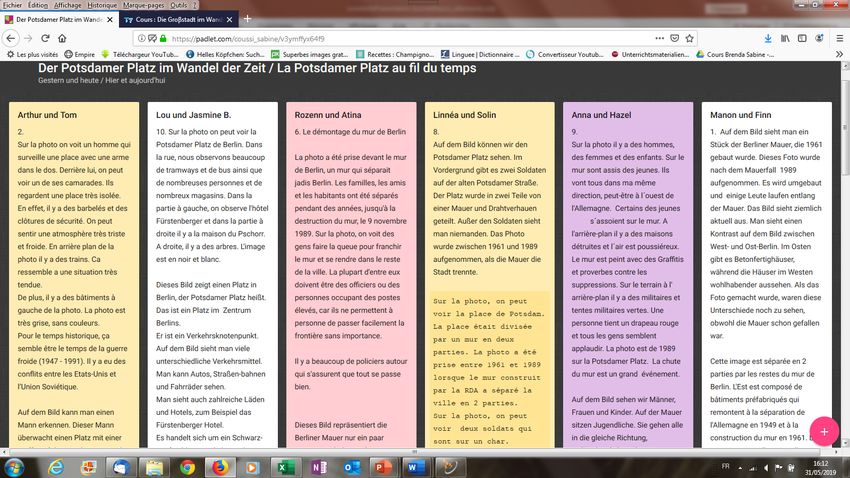This screenshot has height=478, width=850.
Task: Click the browser forward arrow
Action: 28,38
